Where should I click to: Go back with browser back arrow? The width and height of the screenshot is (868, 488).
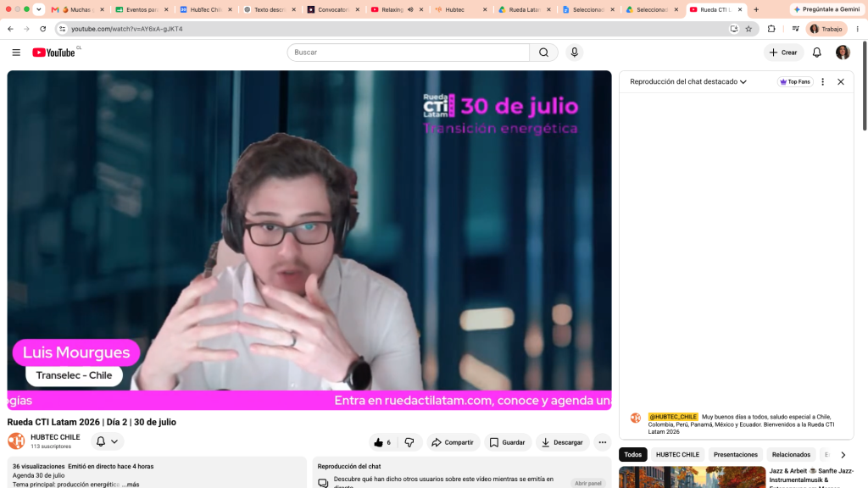(x=10, y=29)
